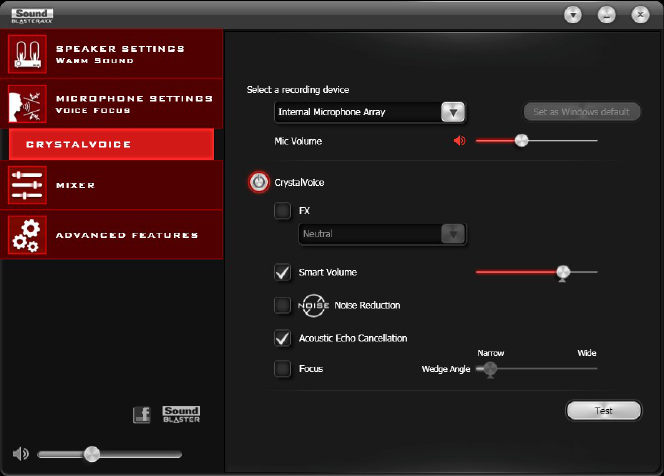Click Set as Windows default button
Screen dimensions: 664x476
tap(581, 112)
